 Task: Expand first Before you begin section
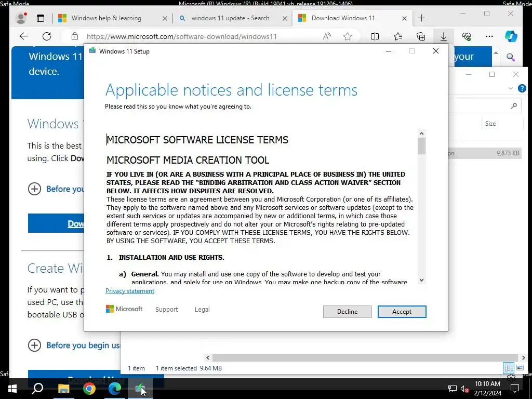(x=34, y=189)
